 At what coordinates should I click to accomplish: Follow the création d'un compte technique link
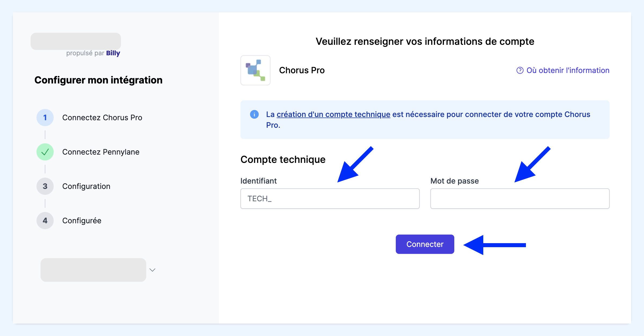333,114
